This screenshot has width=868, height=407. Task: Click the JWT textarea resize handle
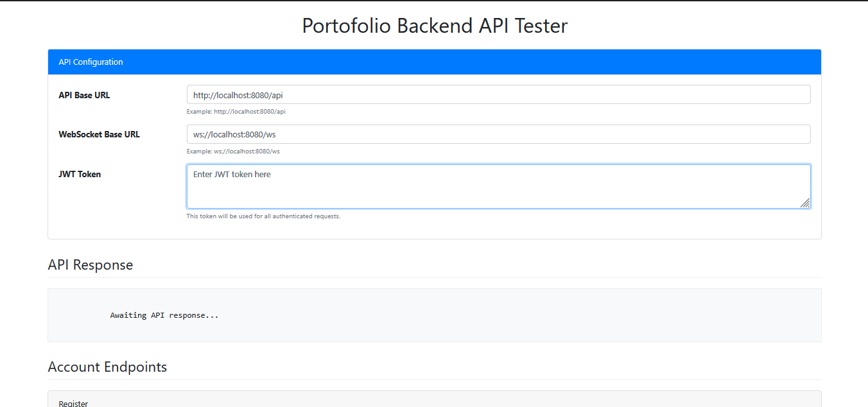806,204
